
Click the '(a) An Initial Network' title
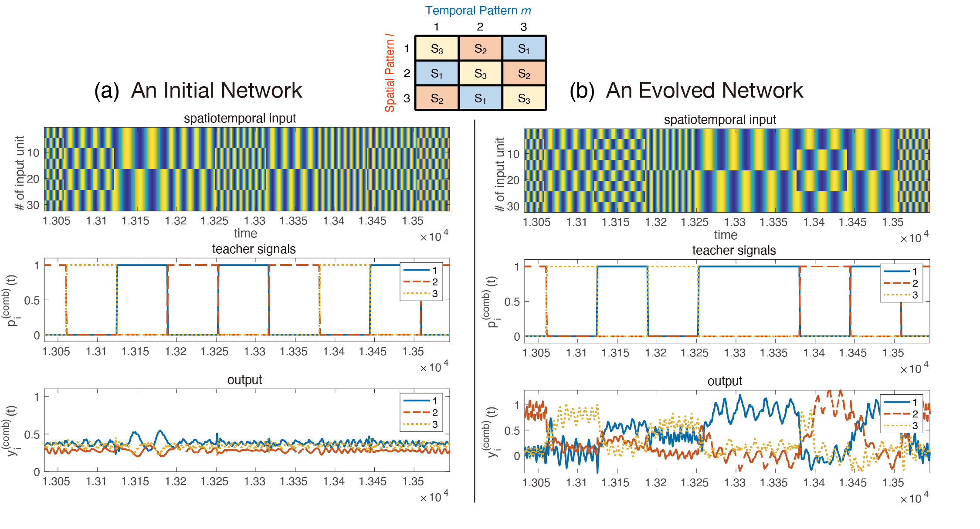(x=198, y=91)
